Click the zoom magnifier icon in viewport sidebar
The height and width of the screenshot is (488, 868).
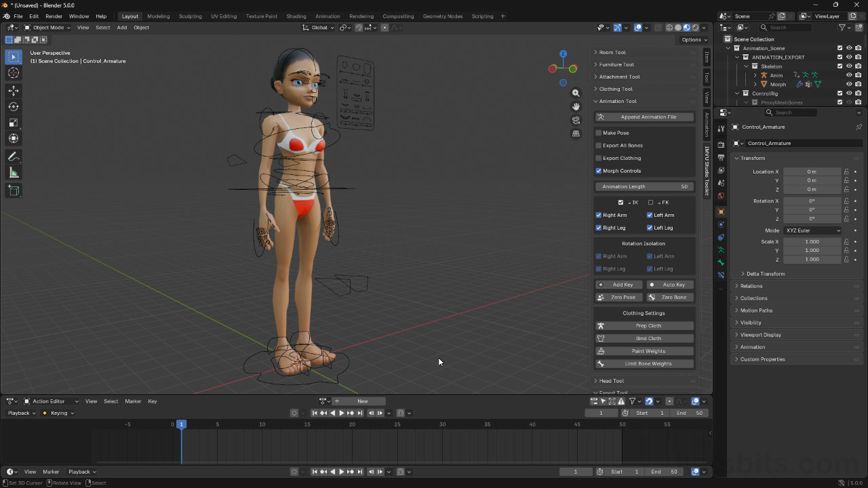pyautogui.click(x=576, y=92)
